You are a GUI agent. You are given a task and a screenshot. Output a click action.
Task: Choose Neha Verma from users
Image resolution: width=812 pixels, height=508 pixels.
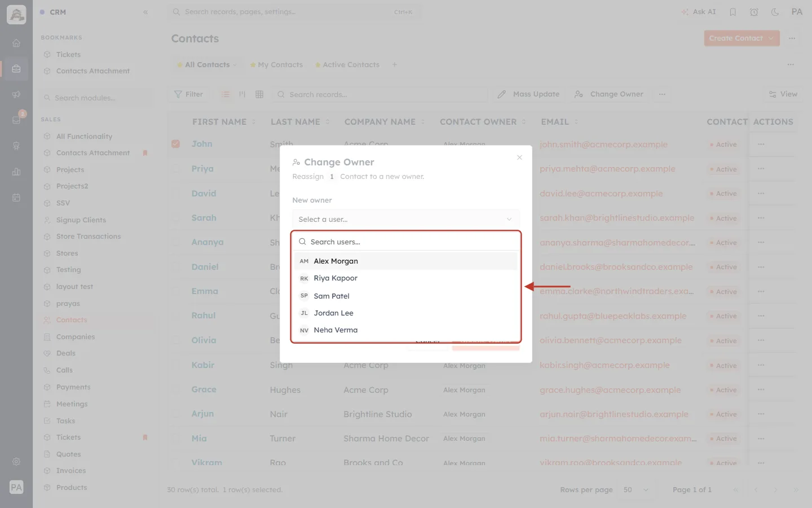405,330
